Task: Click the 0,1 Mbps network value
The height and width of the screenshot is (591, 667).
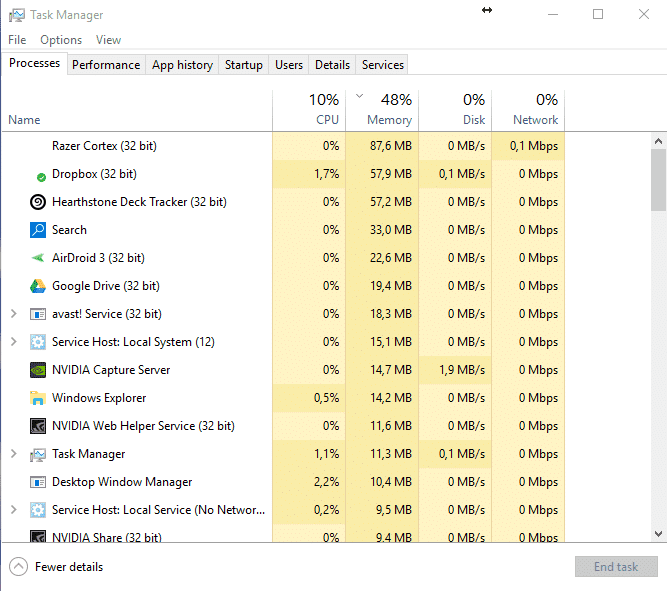Action: 534,146
